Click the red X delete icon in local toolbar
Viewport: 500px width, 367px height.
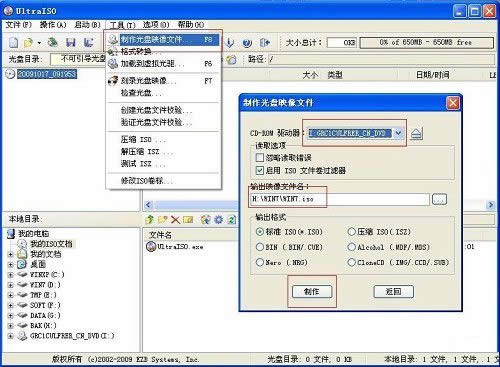[x=175, y=219]
